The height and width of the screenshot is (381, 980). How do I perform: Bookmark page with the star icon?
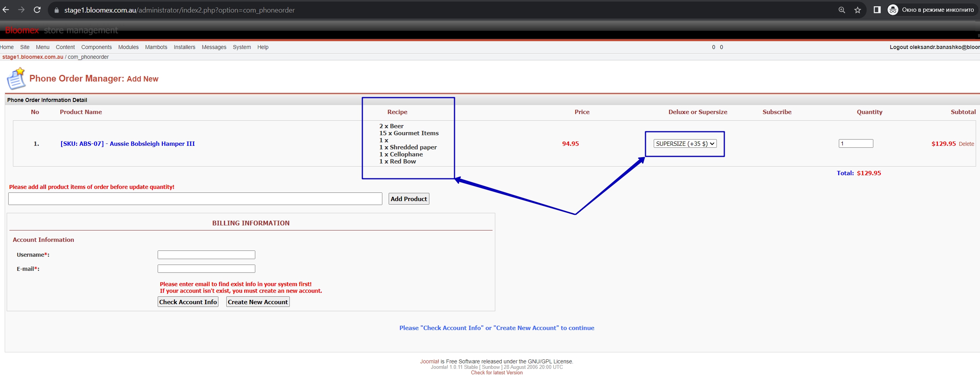point(858,10)
